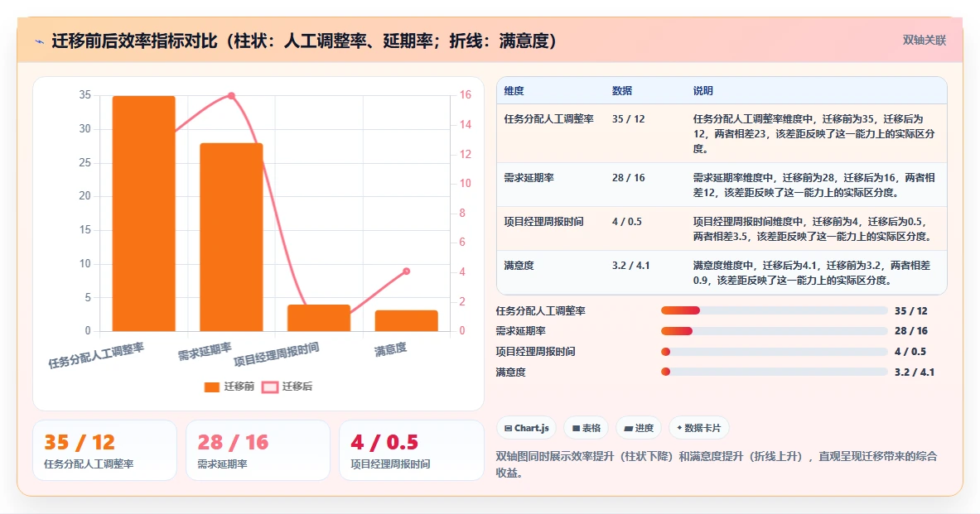Click the 任务分配人工调整率 progress bar

coord(774,310)
